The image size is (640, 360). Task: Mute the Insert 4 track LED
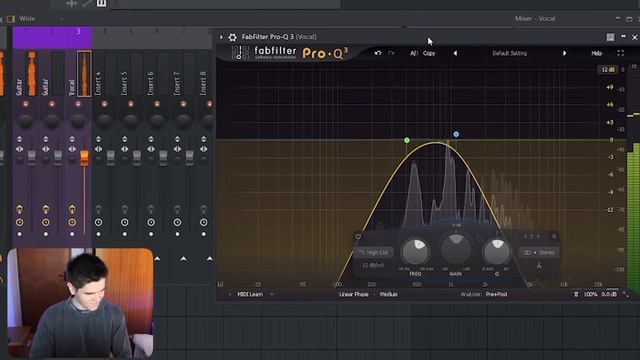[104, 104]
